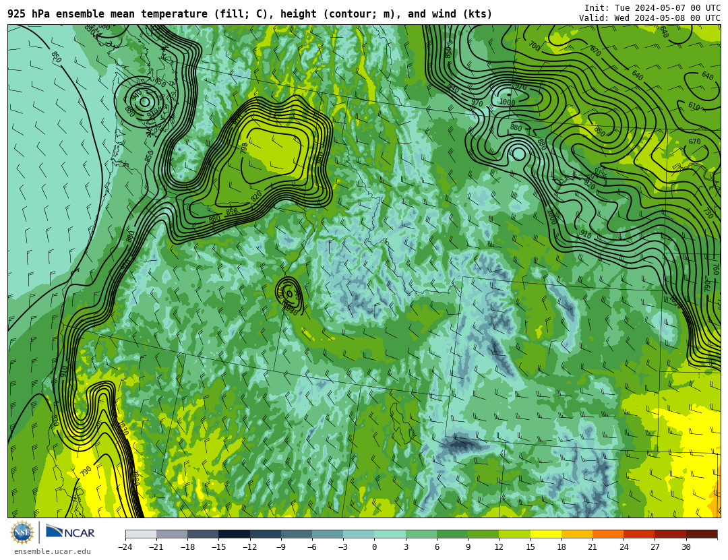Pick the olive green swatch between 9 and 12

coord(483,534)
